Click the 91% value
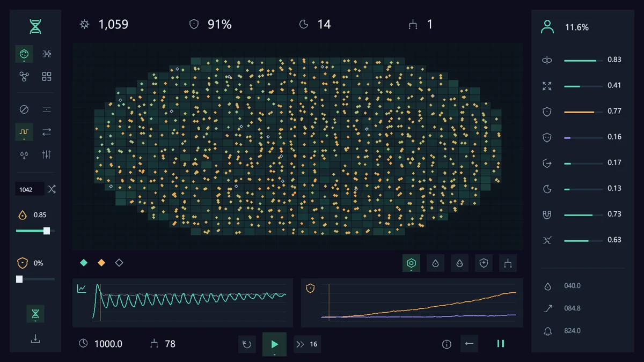644x362 pixels. click(219, 24)
